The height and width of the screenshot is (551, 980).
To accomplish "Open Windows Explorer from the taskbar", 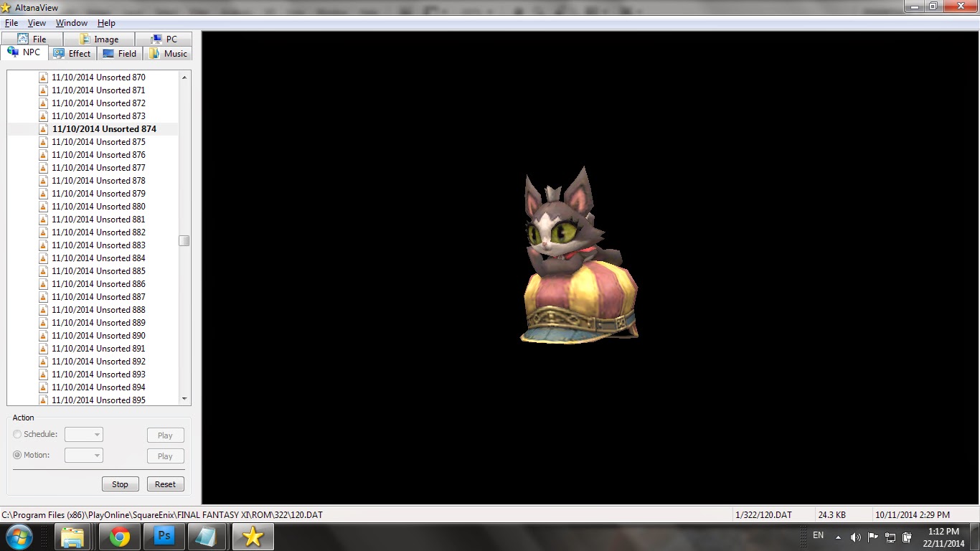I will (72, 537).
